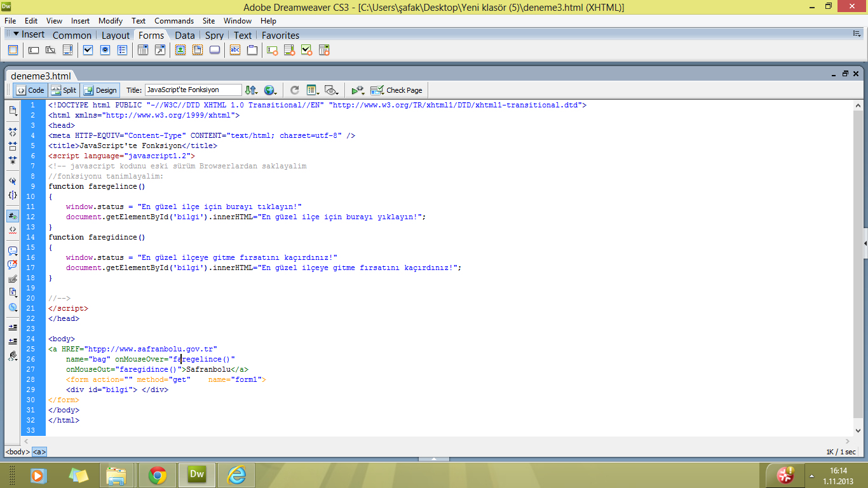Select the <body> tag in tag selector

17,452
